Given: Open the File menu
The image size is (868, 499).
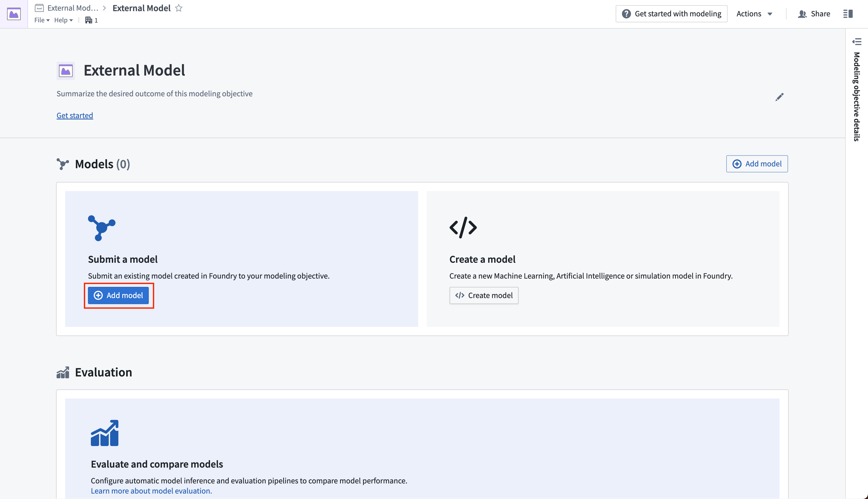Looking at the screenshot, I should click(40, 20).
